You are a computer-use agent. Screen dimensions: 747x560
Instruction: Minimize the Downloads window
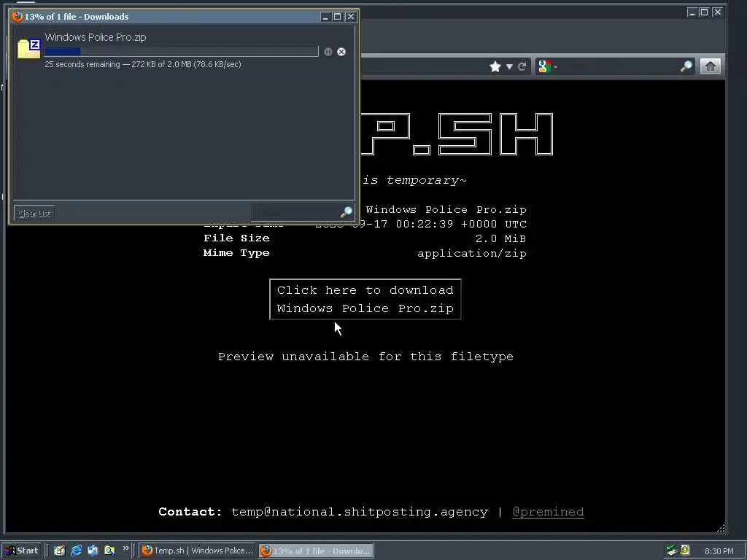point(325,17)
